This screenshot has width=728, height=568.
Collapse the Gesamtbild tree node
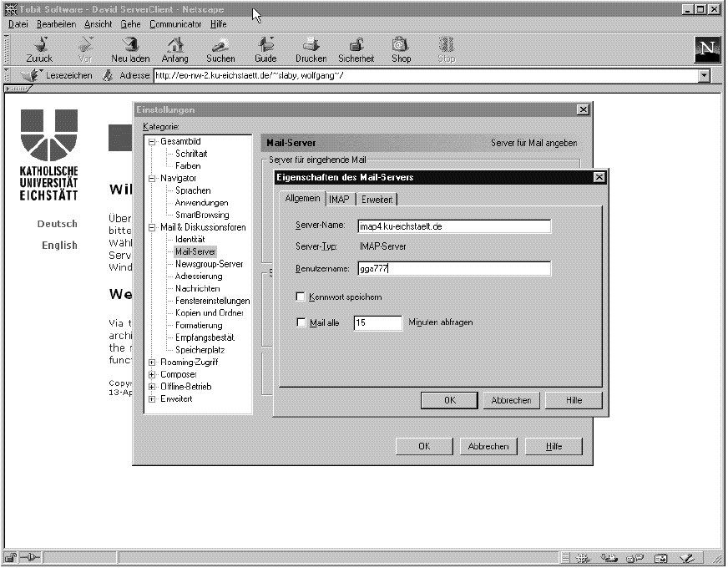click(x=152, y=142)
